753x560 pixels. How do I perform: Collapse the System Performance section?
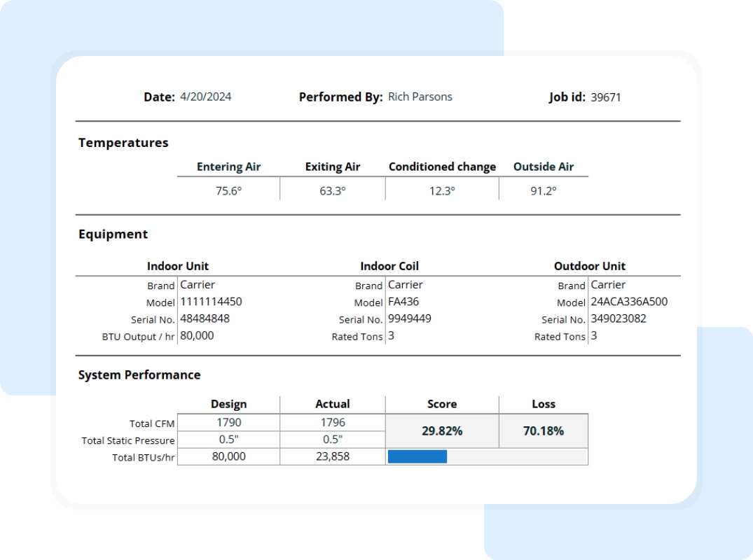click(139, 374)
